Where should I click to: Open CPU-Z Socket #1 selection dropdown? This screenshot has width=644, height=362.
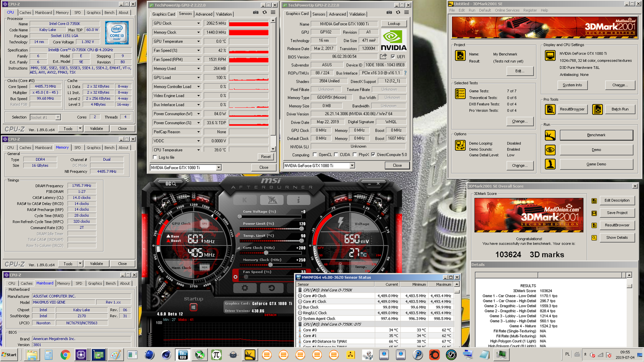(58, 117)
